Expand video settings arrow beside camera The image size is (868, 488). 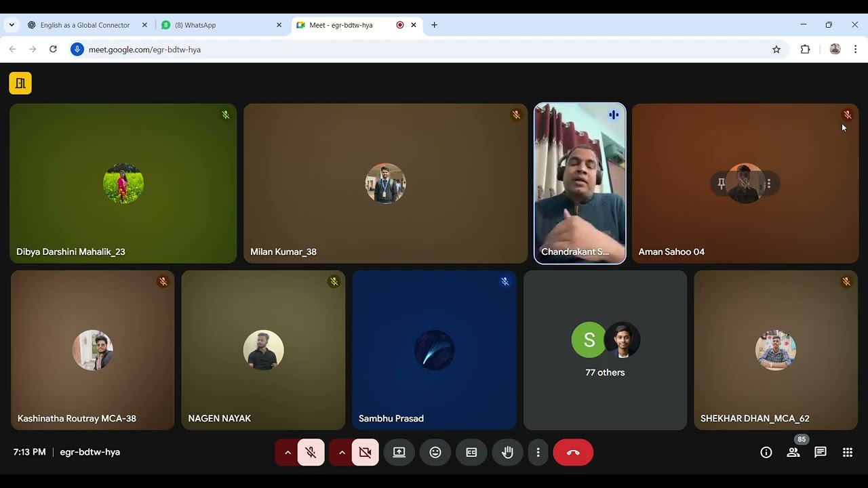click(342, 452)
